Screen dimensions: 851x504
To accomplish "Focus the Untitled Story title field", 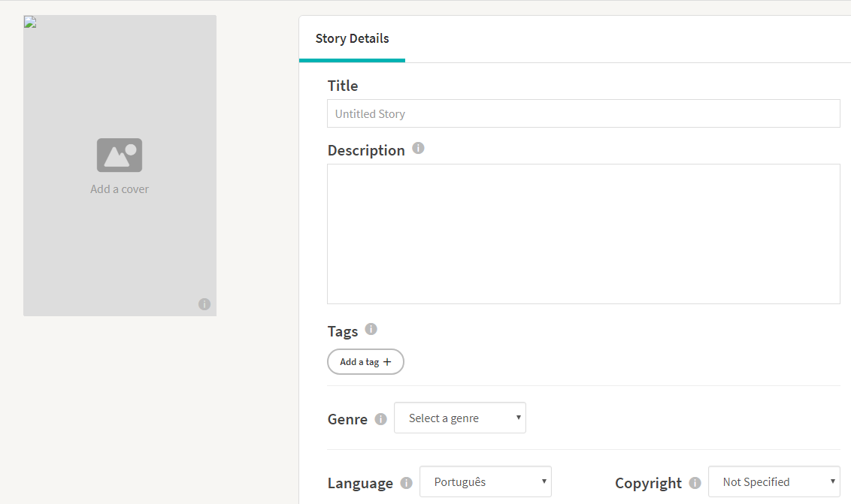I will 583,113.
